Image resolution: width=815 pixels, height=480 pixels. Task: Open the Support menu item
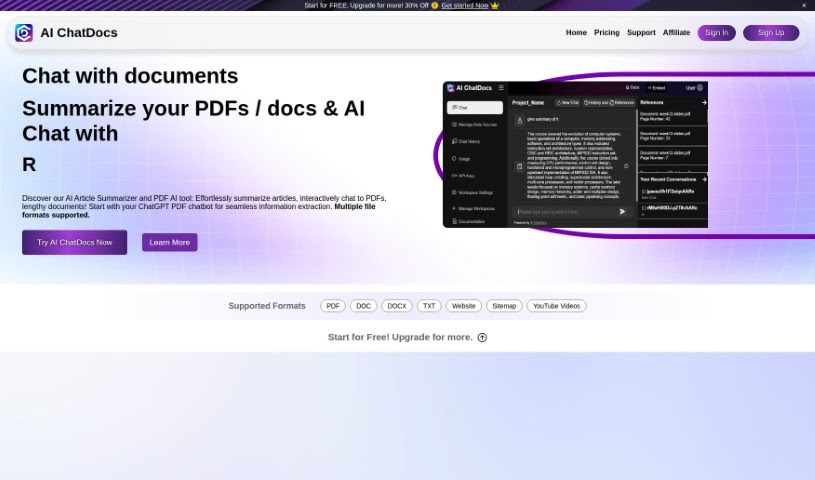[641, 32]
